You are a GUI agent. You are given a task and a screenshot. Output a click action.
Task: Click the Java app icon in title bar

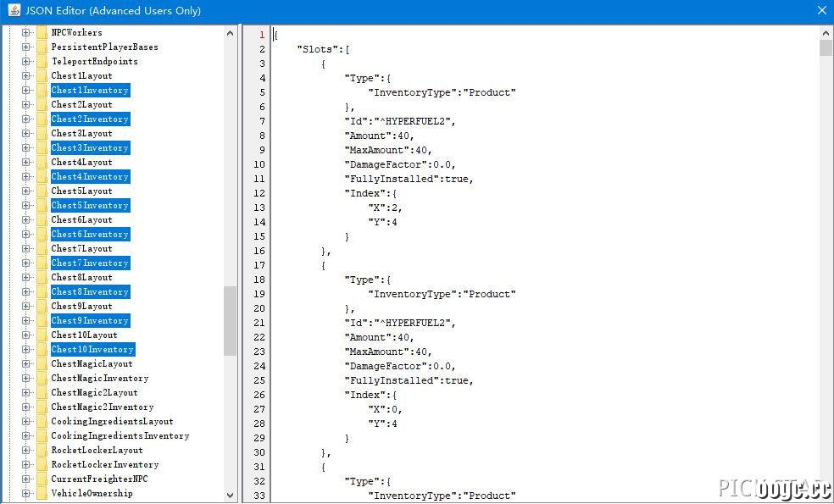click(14, 10)
